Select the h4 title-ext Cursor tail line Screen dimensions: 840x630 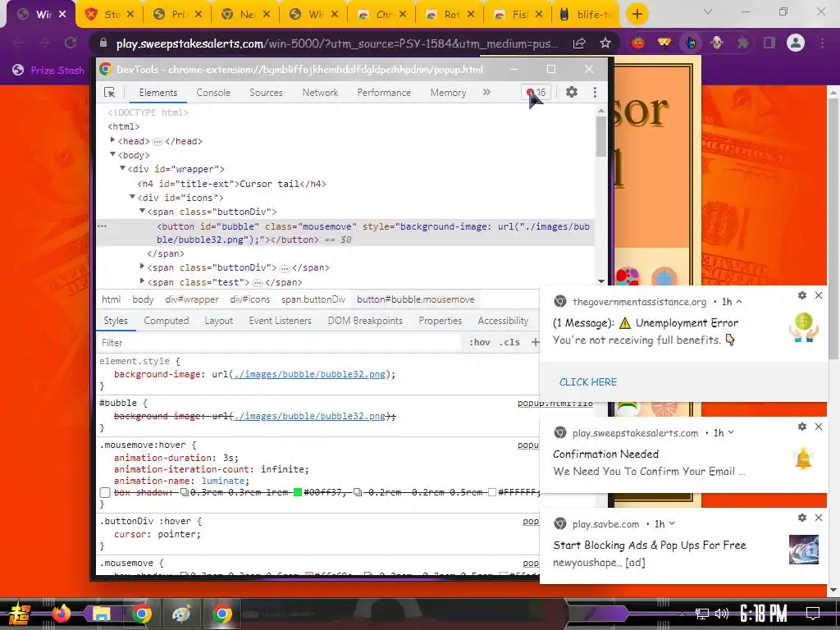tap(231, 184)
